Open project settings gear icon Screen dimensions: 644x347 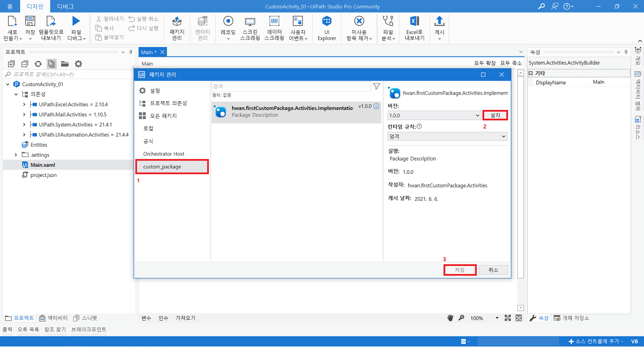pyautogui.click(x=78, y=64)
